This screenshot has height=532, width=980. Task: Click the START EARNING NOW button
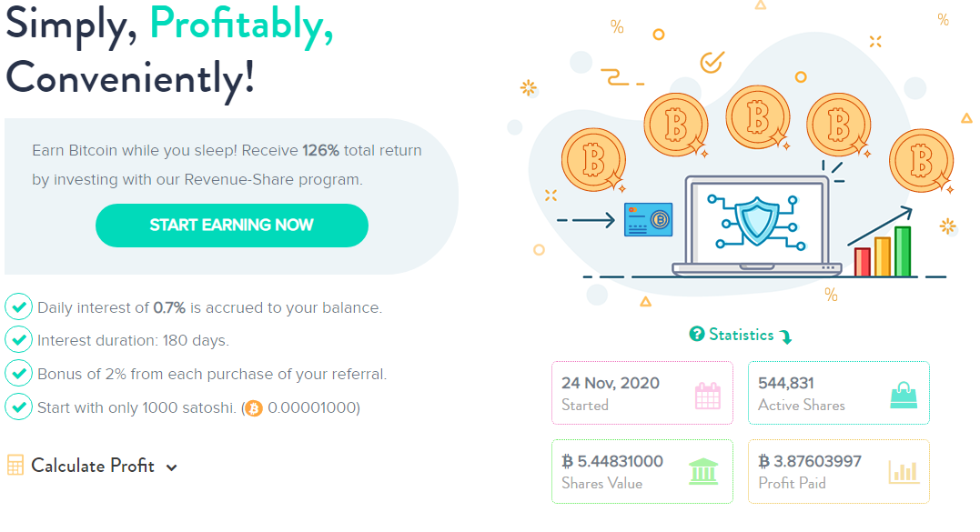[x=232, y=226]
